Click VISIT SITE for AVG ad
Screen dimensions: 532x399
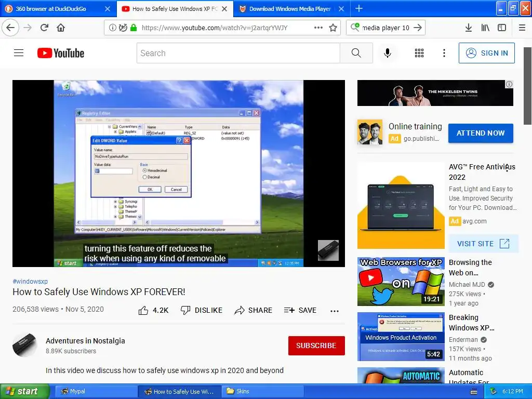pyautogui.click(x=483, y=244)
